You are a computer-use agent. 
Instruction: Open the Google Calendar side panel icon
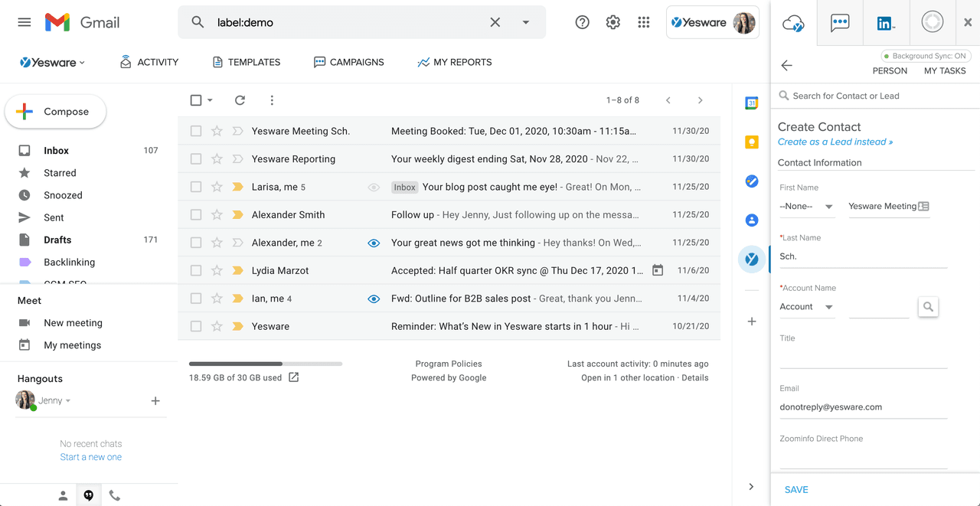751,103
